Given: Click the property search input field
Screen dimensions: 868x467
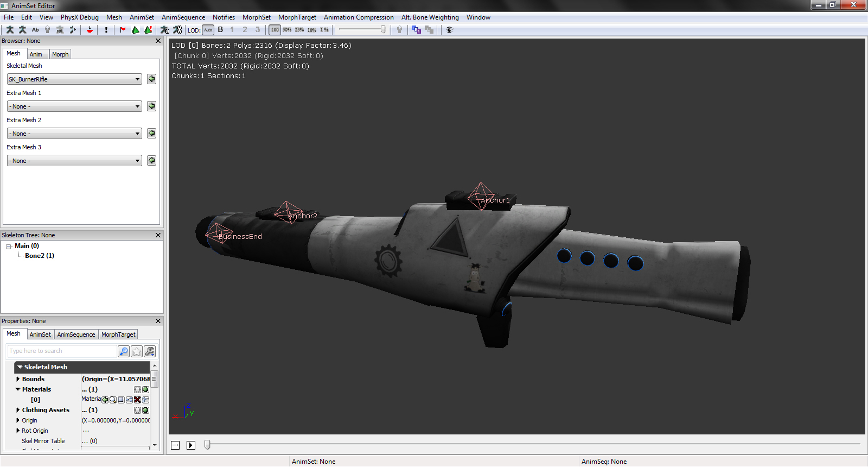Looking at the screenshot, I should tap(62, 351).
